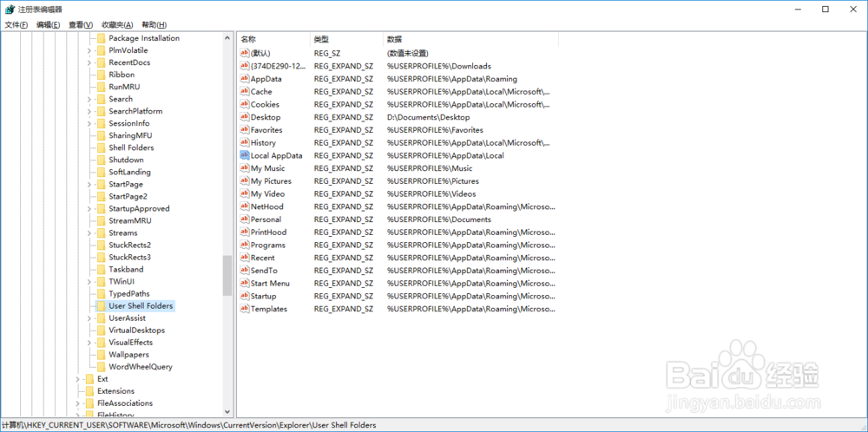Select the VirtualDesktops key in the tree
This screenshot has height=432, width=868.
tap(137, 331)
